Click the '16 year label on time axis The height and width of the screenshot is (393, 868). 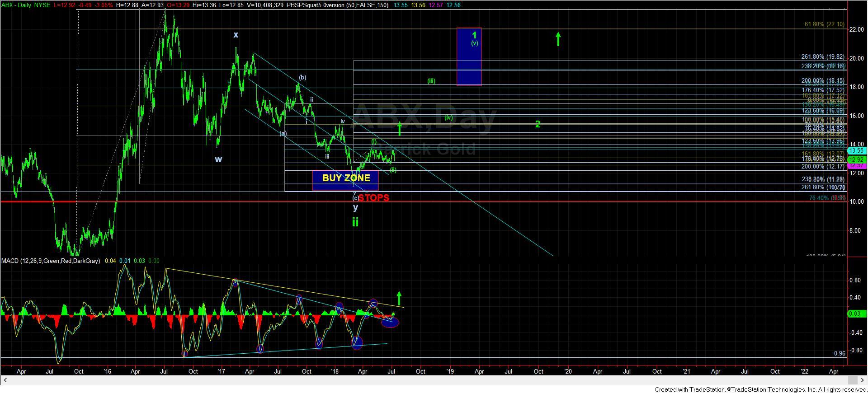[x=107, y=371]
